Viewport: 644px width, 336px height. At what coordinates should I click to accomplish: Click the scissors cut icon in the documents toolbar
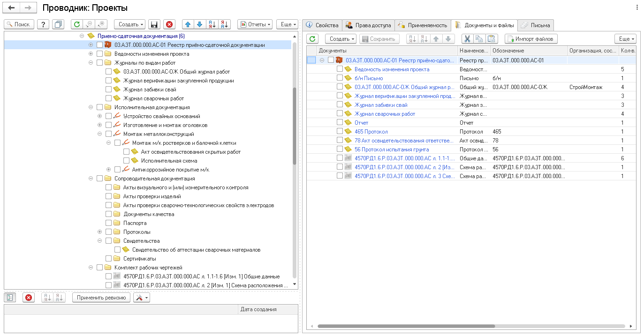click(x=467, y=39)
